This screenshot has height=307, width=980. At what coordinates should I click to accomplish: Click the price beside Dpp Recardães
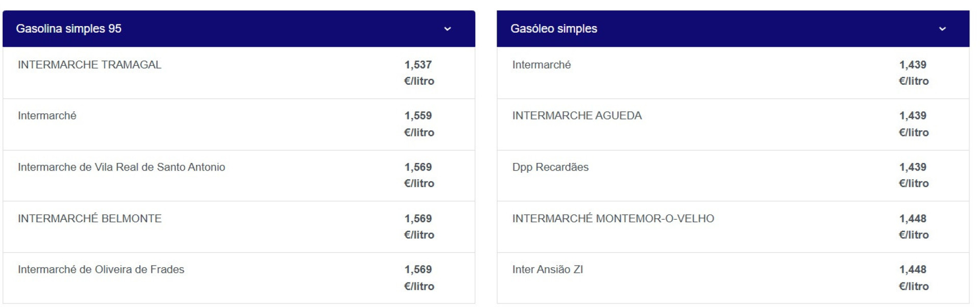click(x=913, y=175)
